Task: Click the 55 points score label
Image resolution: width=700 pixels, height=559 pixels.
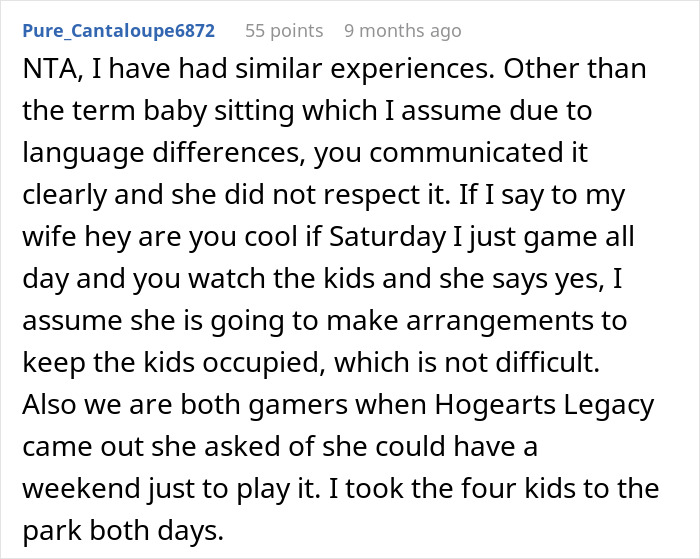Action: tap(284, 31)
